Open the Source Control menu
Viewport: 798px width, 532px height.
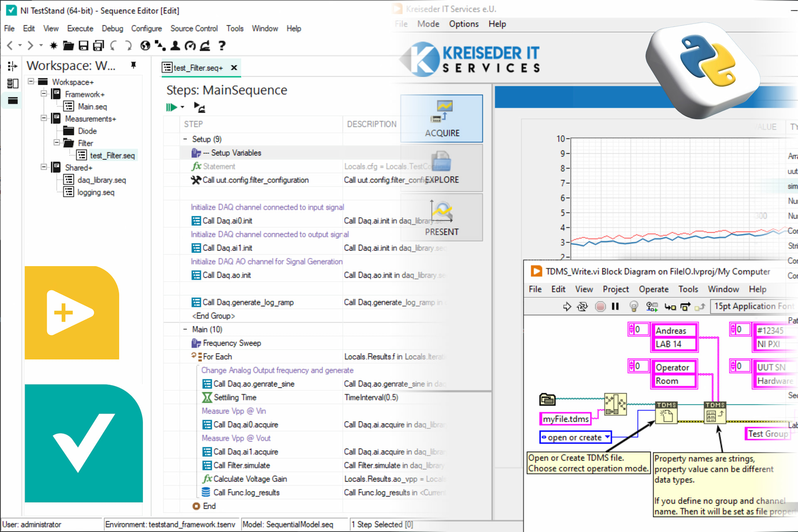pyautogui.click(x=194, y=28)
